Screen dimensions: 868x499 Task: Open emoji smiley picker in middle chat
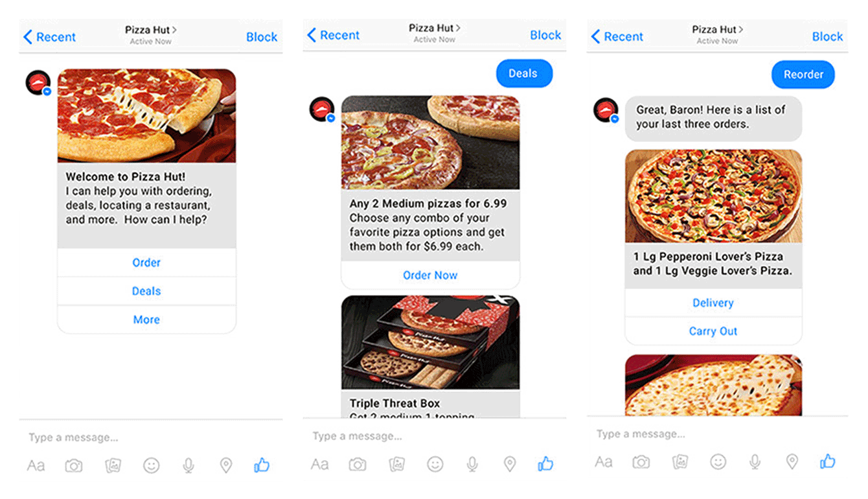[435, 464]
